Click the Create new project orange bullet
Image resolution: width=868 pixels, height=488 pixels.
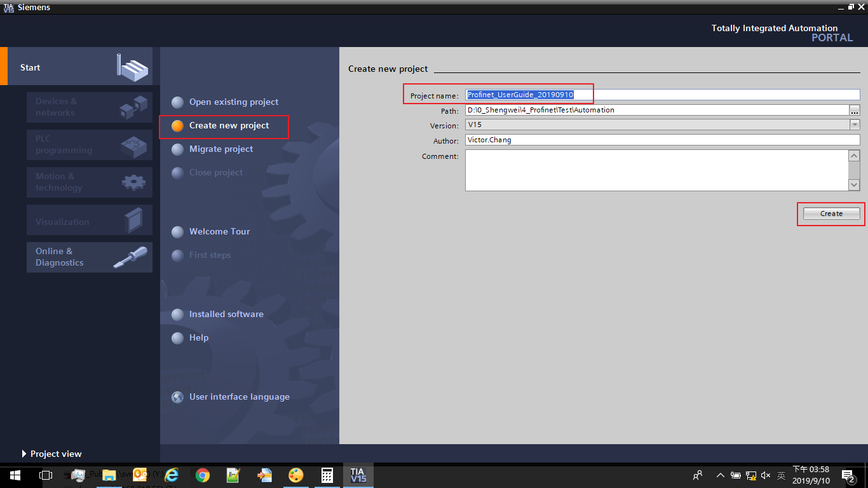point(178,126)
